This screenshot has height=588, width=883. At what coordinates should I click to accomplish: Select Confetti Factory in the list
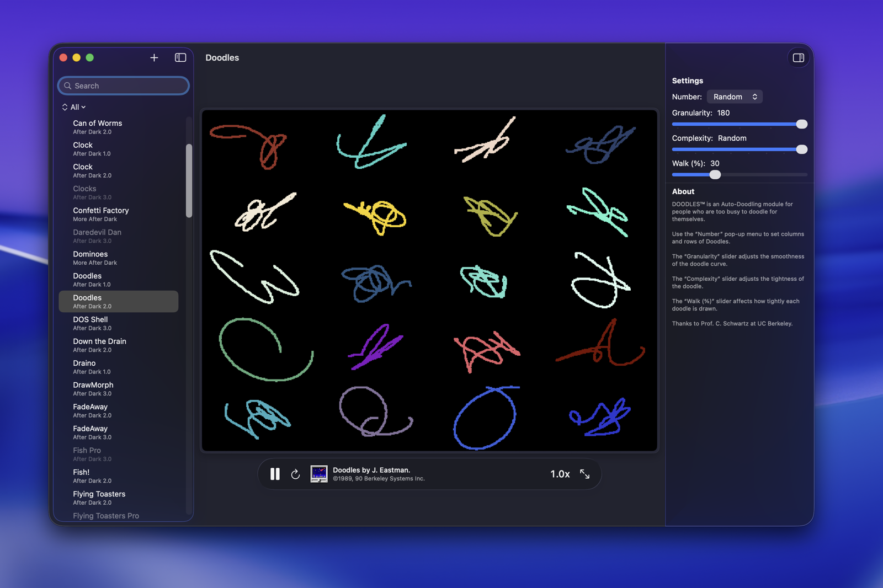(x=119, y=215)
